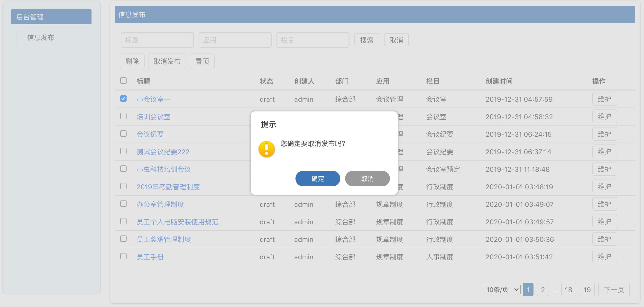Click 维护 for the 2019年考勤管理制度 row
Viewport: 644px width, 307px height.
point(604,186)
